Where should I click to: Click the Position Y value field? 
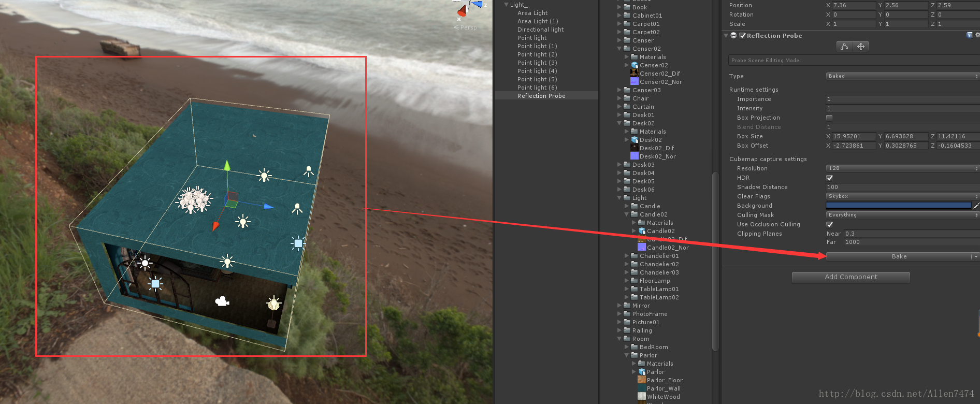coord(906,5)
